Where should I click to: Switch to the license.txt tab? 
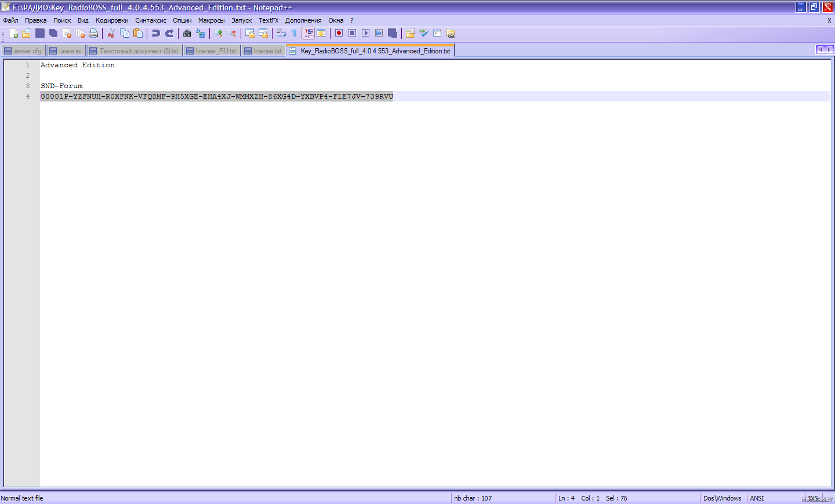tap(263, 51)
